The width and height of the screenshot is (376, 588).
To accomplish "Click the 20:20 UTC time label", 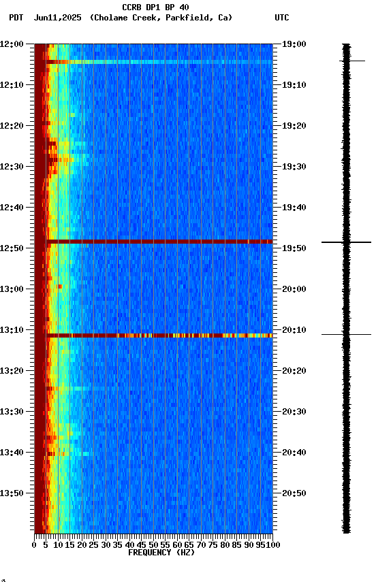I will [294, 371].
